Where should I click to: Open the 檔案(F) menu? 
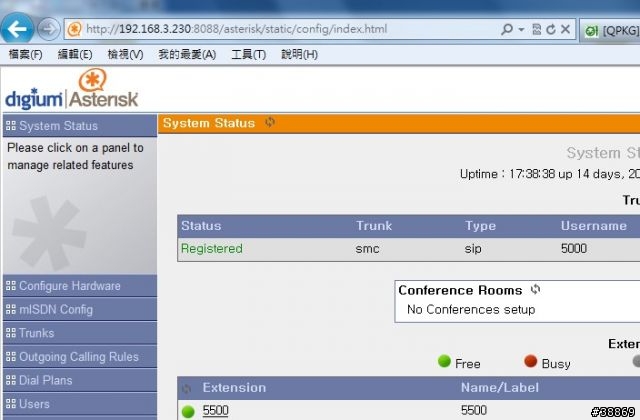click(25, 54)
